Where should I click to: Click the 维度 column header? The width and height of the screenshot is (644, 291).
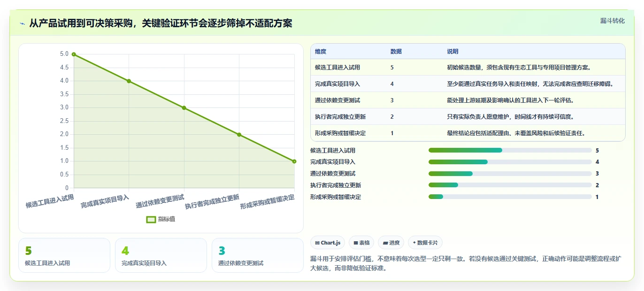click(x=321, y=52)
